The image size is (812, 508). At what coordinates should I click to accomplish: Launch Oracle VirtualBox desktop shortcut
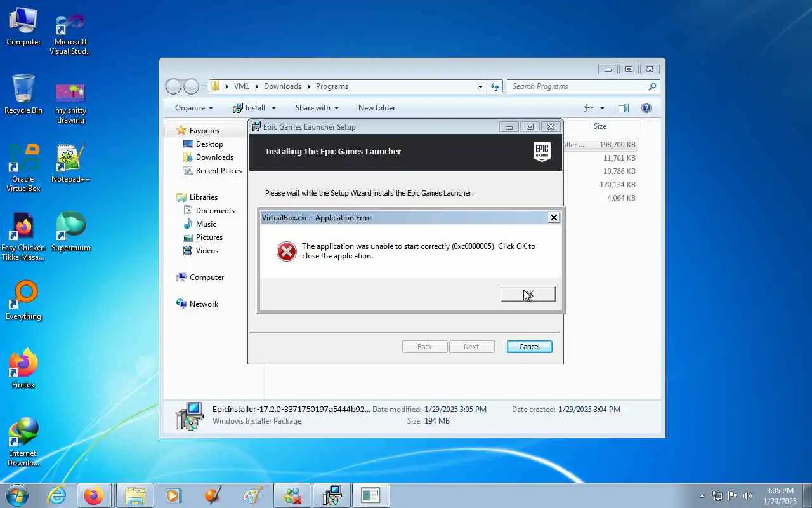pyautogui.click(x=23, y=168)
